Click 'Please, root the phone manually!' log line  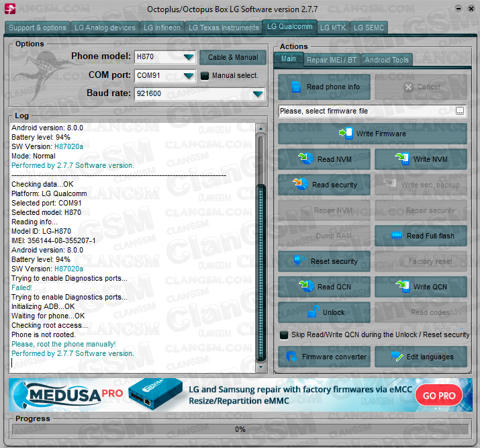point(64,344)
